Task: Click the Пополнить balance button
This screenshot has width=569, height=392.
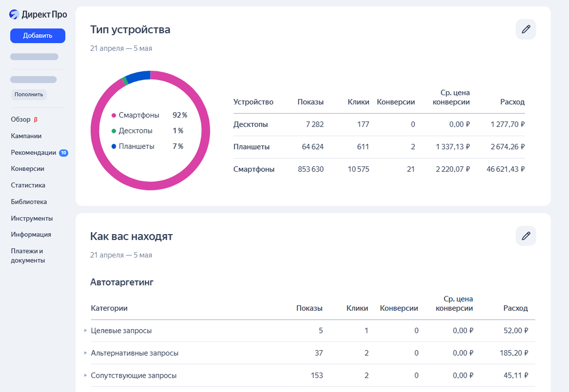Action: pos(29,94)
